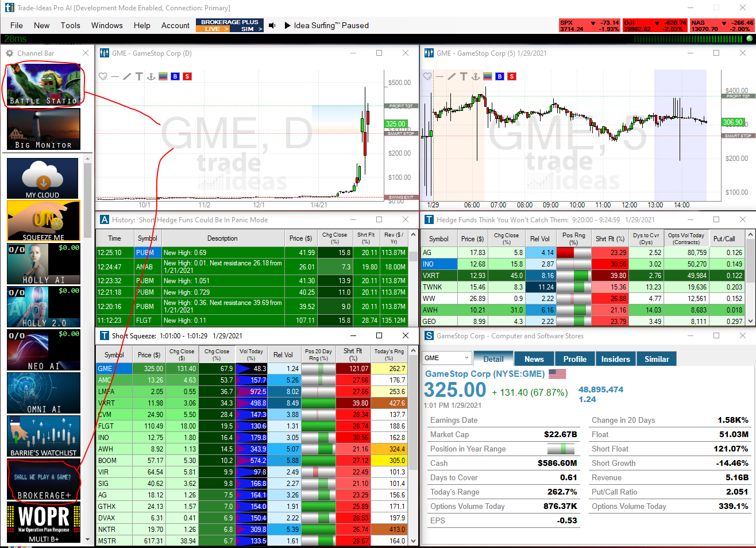
Task: Open Barrie's Watchlist channel
Action: click(44, 436)
